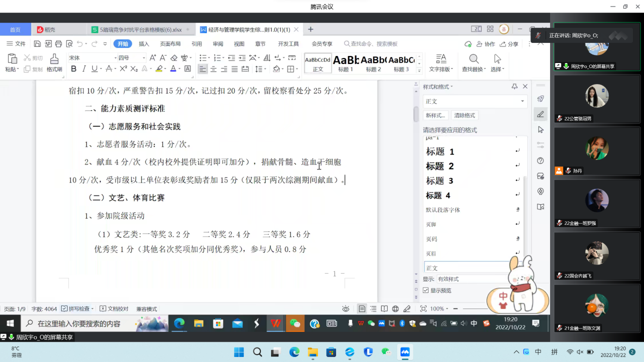Apply bold formatting with the B icon
The image size is (644, 362).
coord(74,69)
